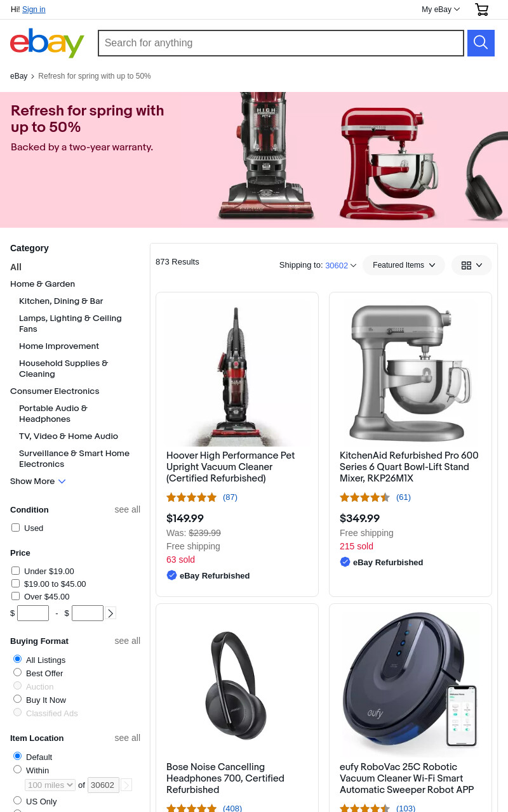Viewport: 508px width, 812px height.
Task: Expand Show More categories
Action: (x=38, y=481)
